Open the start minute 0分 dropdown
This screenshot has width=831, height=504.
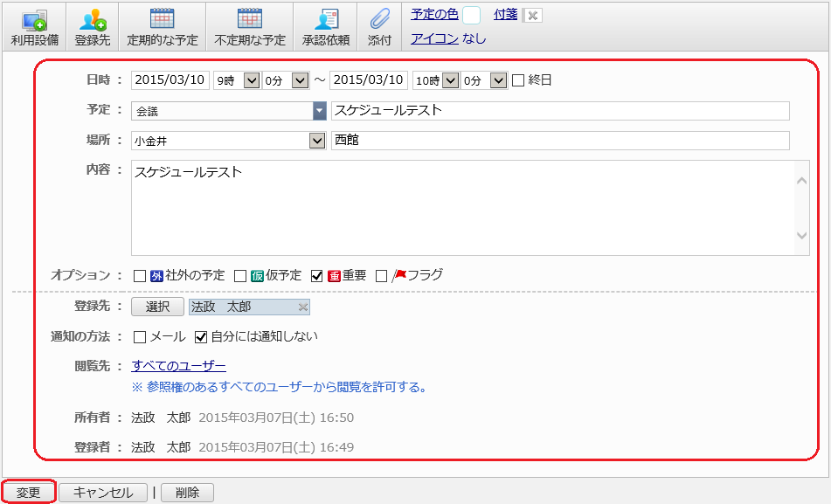click(x=286, y=80)
